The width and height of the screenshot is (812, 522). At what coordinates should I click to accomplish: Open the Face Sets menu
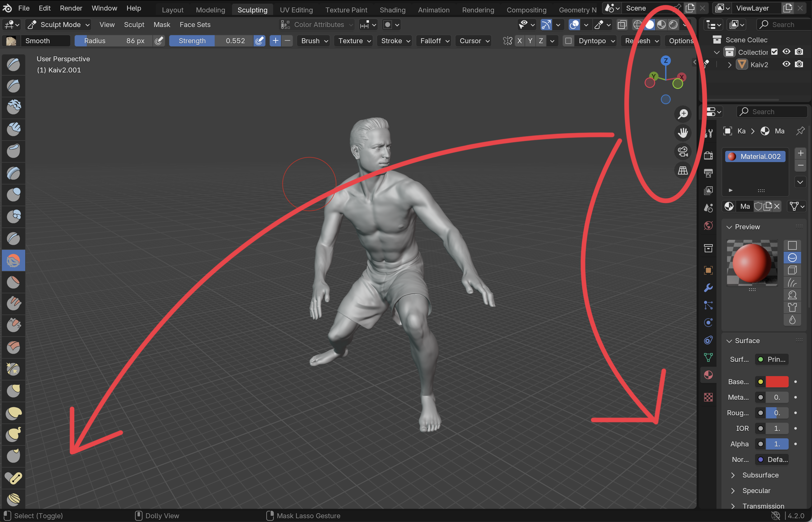[195, 25]
